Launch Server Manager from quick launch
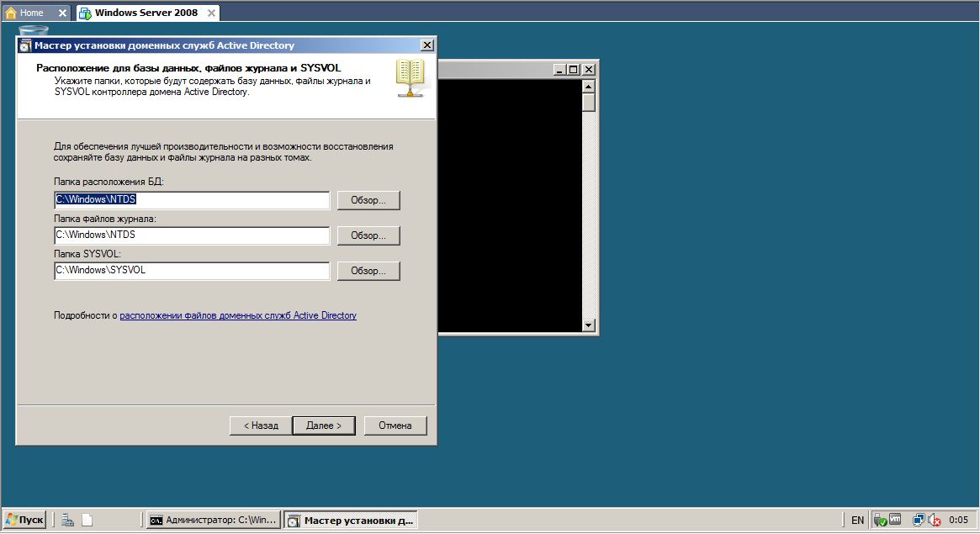This screenshot has height=534, width=980. [x=67, y=520]
